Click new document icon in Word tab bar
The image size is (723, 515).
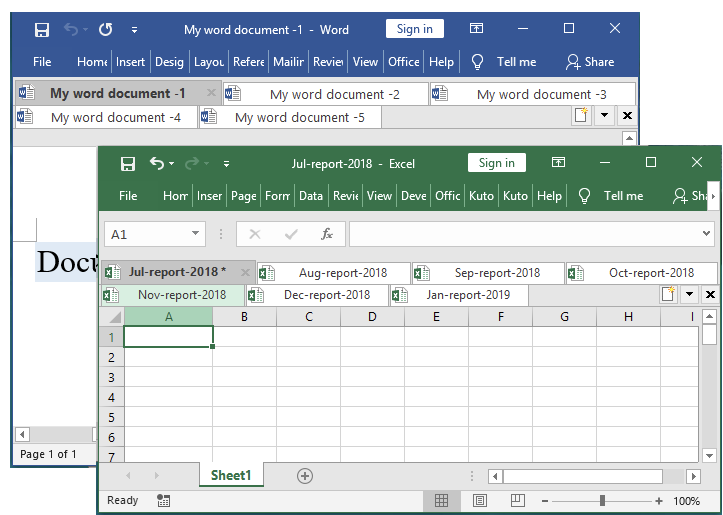[x=581, y=115]
